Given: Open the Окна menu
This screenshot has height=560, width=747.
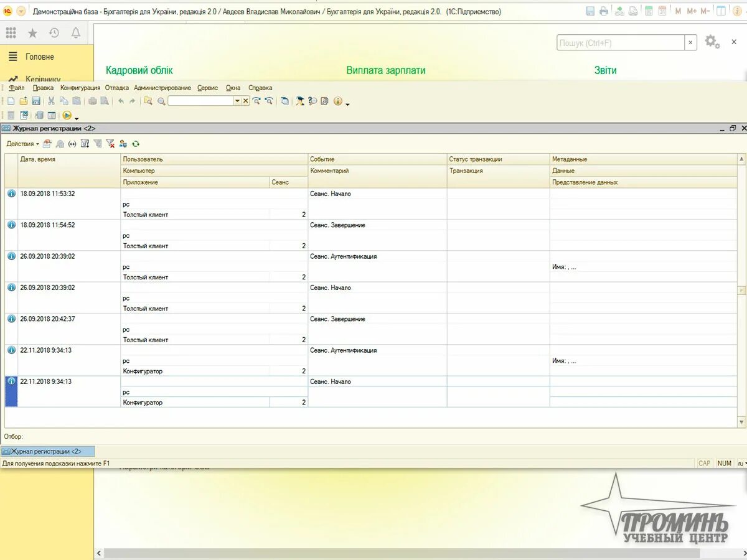Looking at the screenshot, I should click(x=233, y=88).
